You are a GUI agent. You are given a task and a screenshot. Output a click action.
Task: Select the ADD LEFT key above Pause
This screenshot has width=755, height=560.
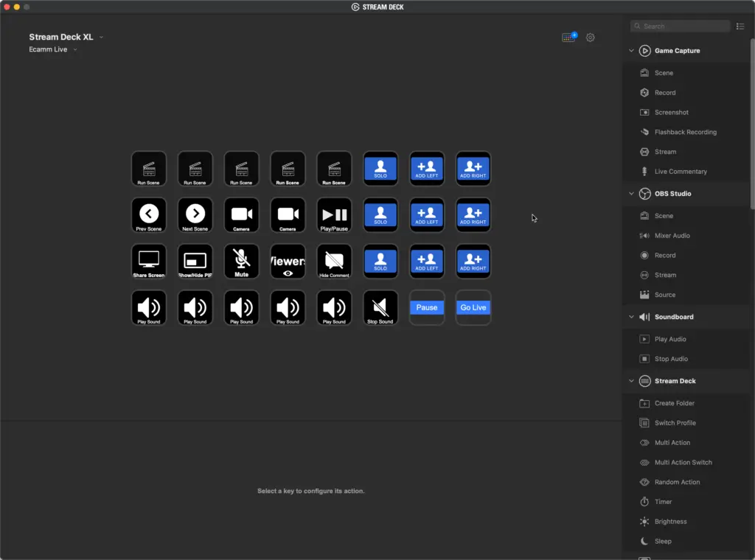(x=427, y=262)
